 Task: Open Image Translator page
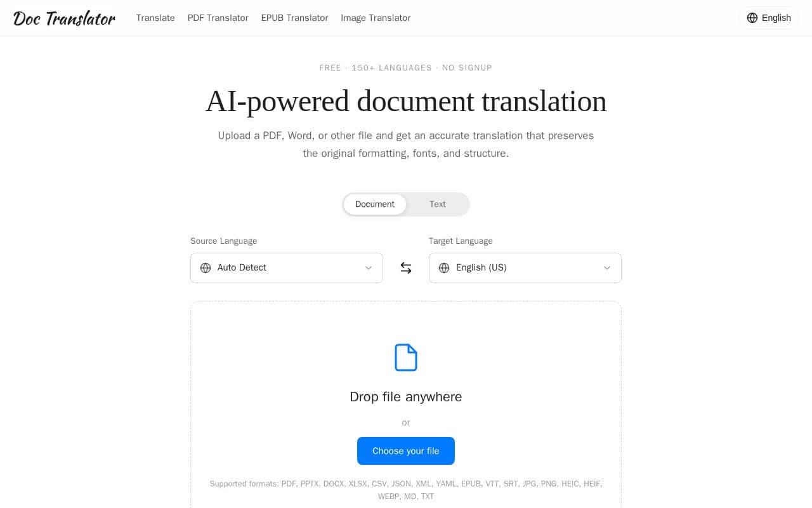tap(376, 18)
